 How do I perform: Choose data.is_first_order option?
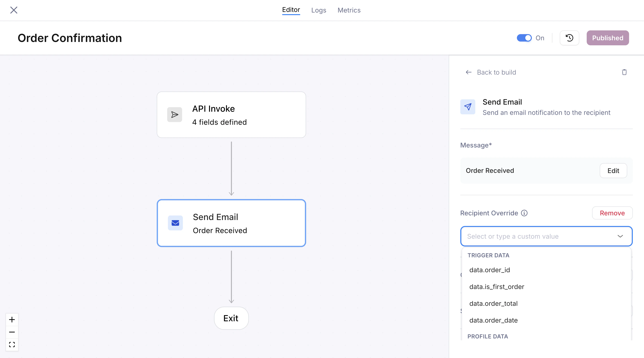coord(497,287)
